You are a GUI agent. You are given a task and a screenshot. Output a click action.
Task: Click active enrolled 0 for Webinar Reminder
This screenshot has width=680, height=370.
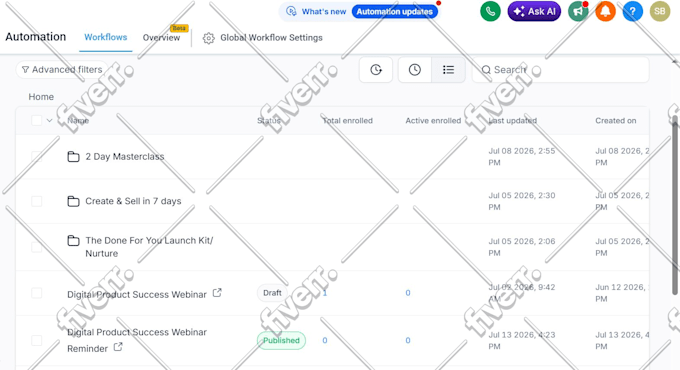pos(408,341)
